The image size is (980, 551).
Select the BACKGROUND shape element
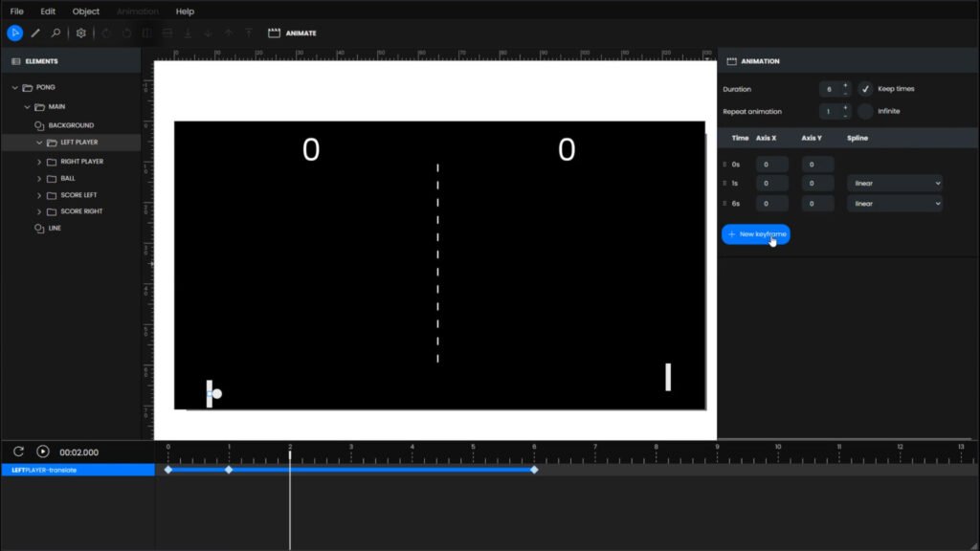(71, 125)
